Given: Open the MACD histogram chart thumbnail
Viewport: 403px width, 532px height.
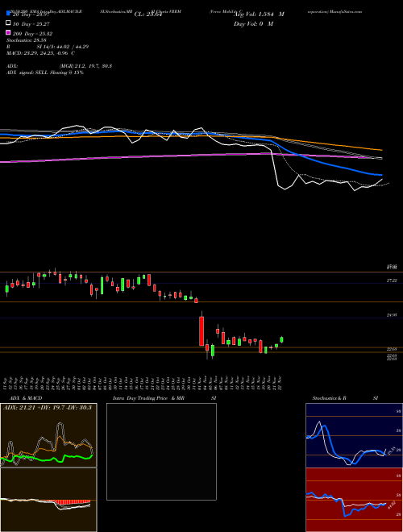Looking at the screenshot, I should tap(48, 500).
